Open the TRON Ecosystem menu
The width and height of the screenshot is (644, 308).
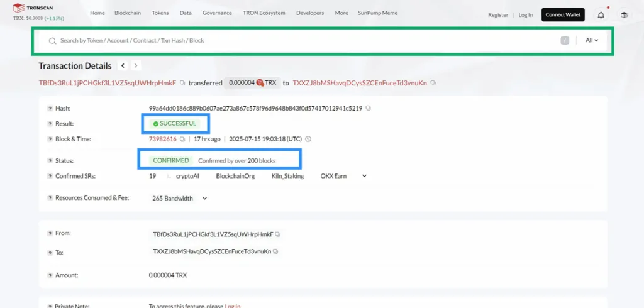(x=264, y=13)
